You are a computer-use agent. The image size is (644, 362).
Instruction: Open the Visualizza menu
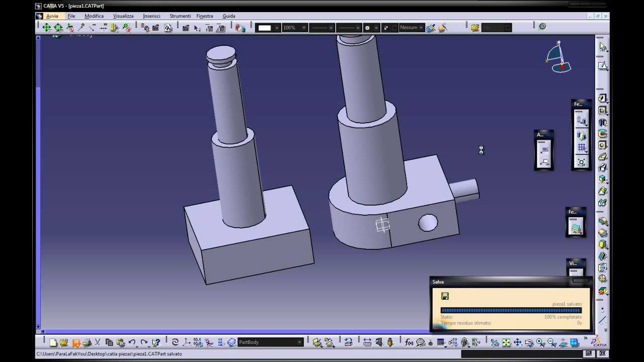123,16
